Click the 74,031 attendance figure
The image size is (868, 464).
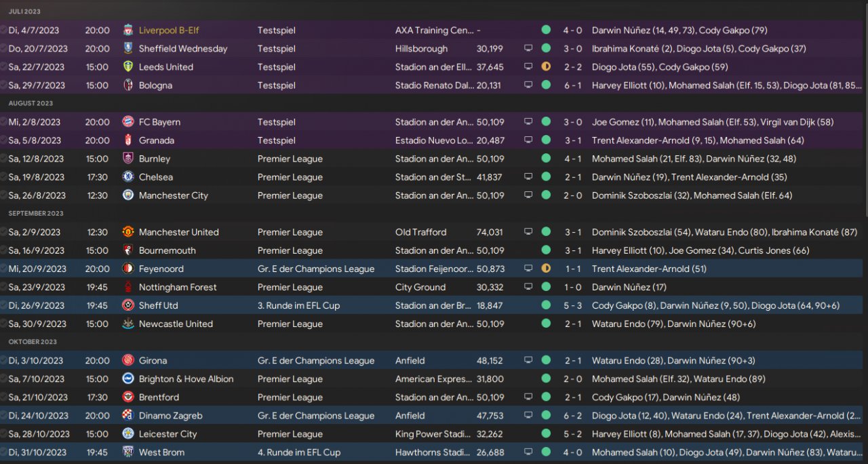click(490, 232)
